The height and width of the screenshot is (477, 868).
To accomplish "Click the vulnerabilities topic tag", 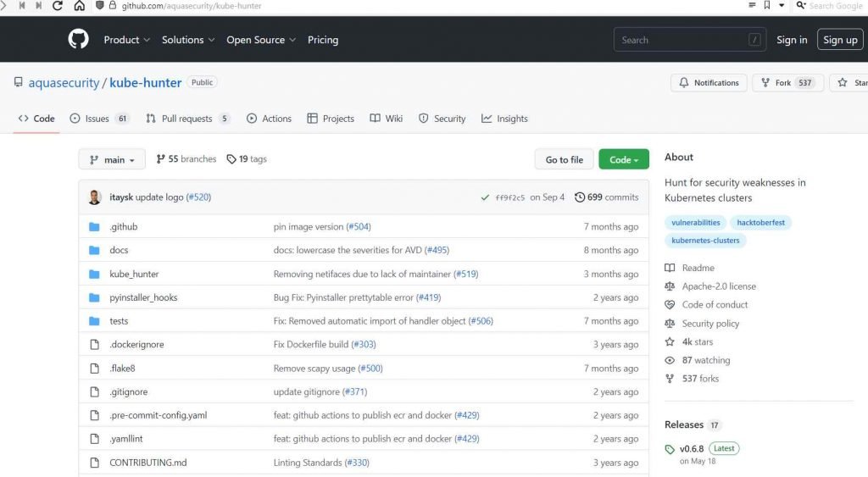I will [696, 223].
